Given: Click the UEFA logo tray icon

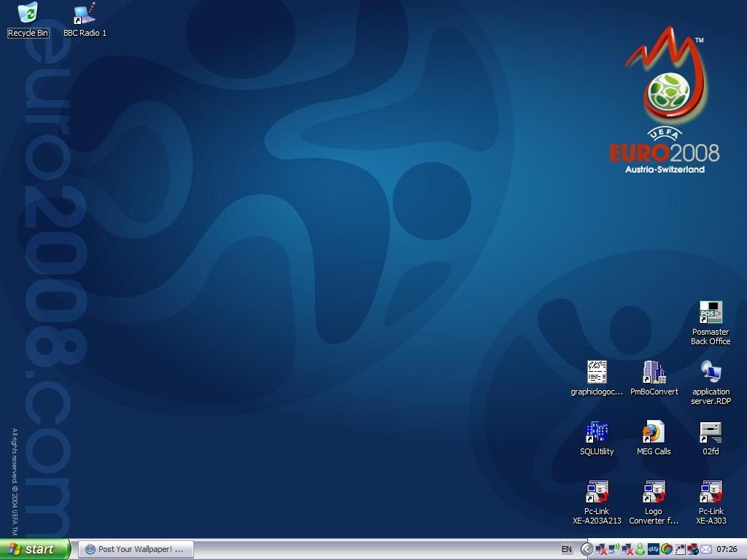Looking at the screenshot, I should [x=653, y=549].
